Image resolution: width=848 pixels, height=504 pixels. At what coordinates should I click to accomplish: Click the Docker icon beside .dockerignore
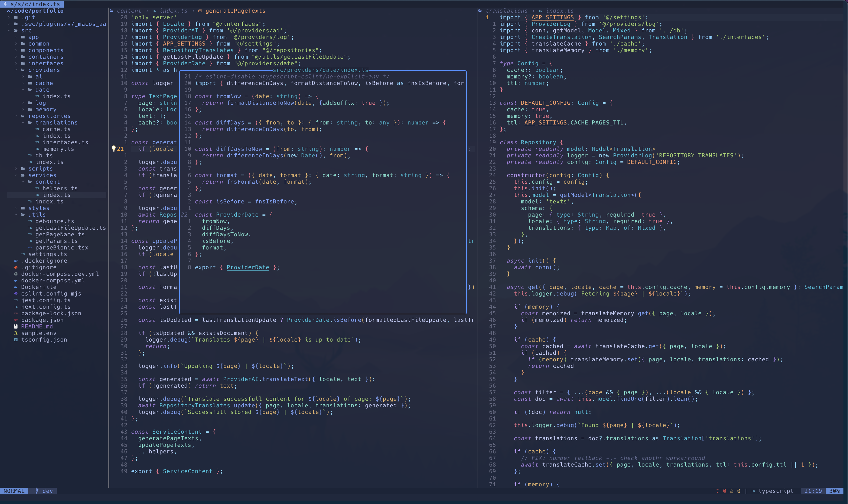pos(16,261)
